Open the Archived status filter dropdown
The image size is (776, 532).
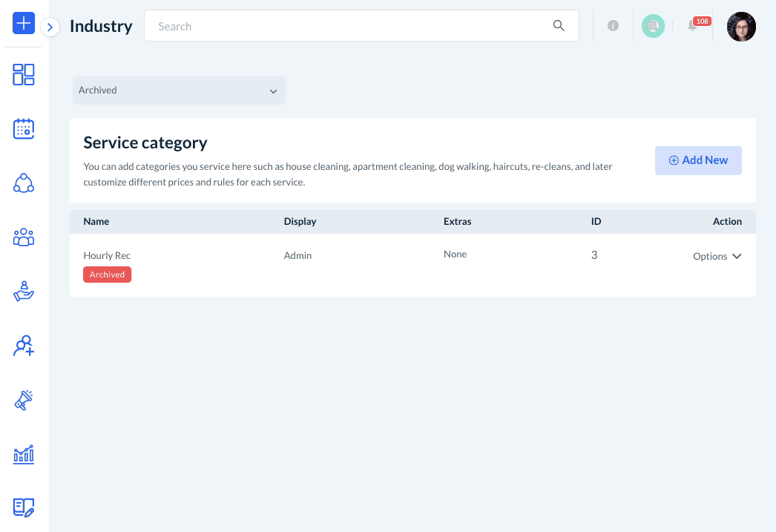click(x=179, y=91)
